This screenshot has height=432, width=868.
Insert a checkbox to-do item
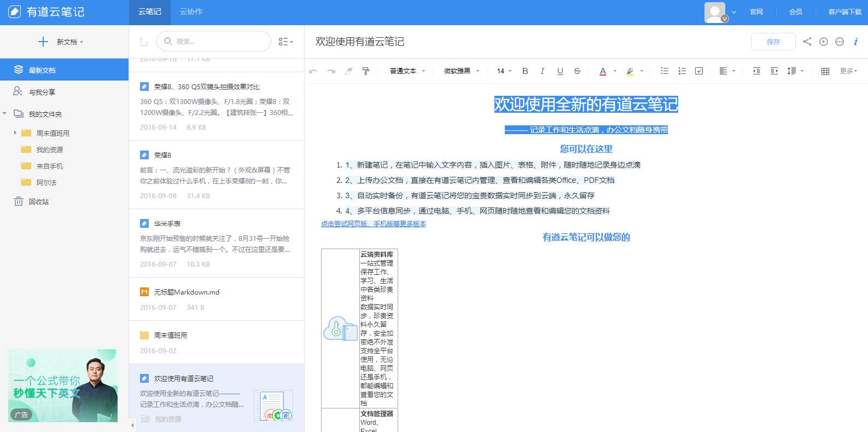point(699,71)
